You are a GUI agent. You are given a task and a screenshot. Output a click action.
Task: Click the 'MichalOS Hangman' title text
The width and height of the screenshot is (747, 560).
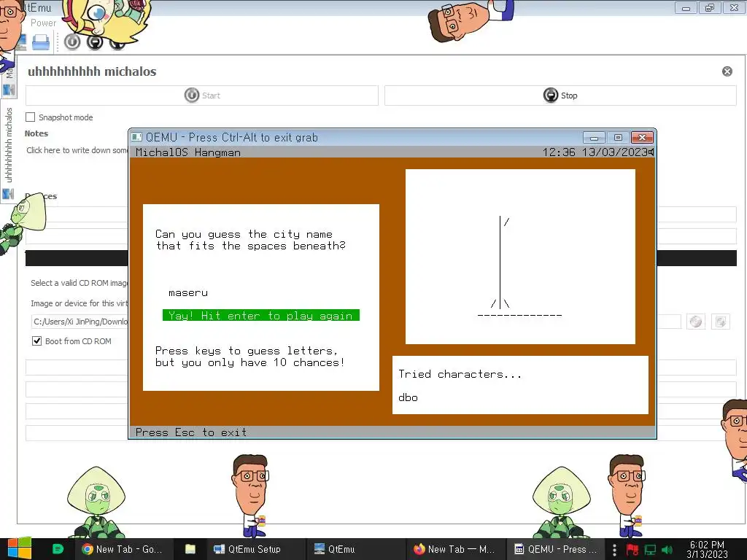(x=188, y=152)
